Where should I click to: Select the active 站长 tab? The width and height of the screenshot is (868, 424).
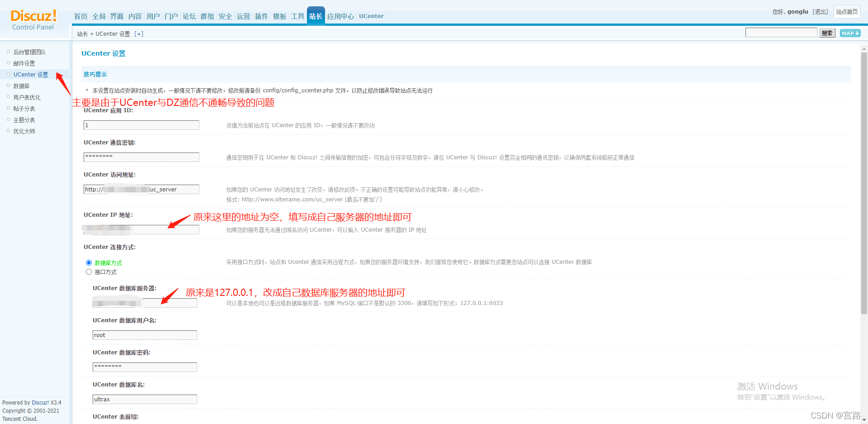coord(316,16)
